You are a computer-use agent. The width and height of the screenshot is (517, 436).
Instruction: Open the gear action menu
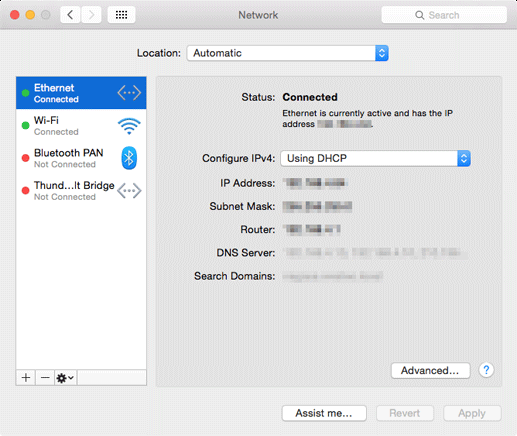pos(66,378)
